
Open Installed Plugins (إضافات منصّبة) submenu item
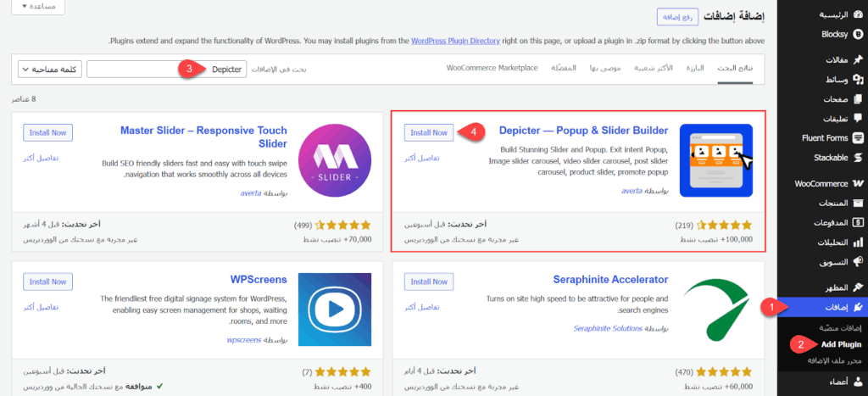(x=840, y=328)
